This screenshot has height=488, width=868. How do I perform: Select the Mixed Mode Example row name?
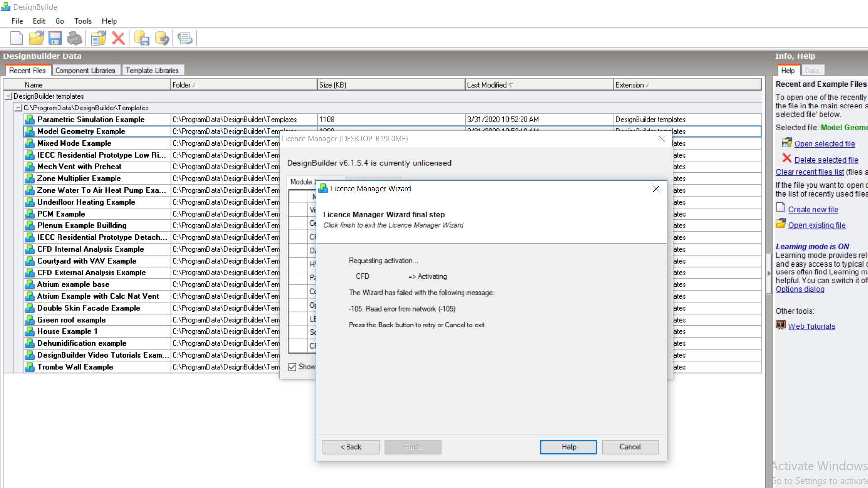tap(74, 143)
